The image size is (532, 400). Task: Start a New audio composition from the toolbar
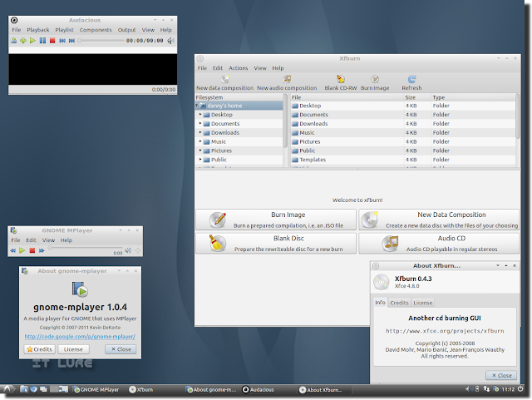click(x=287, y=79)
